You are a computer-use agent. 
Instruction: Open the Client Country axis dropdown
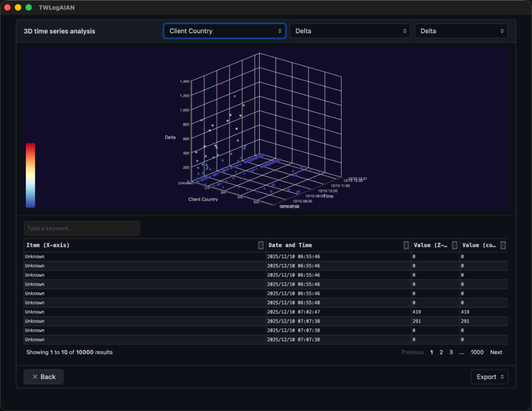(x=224, y=31)
